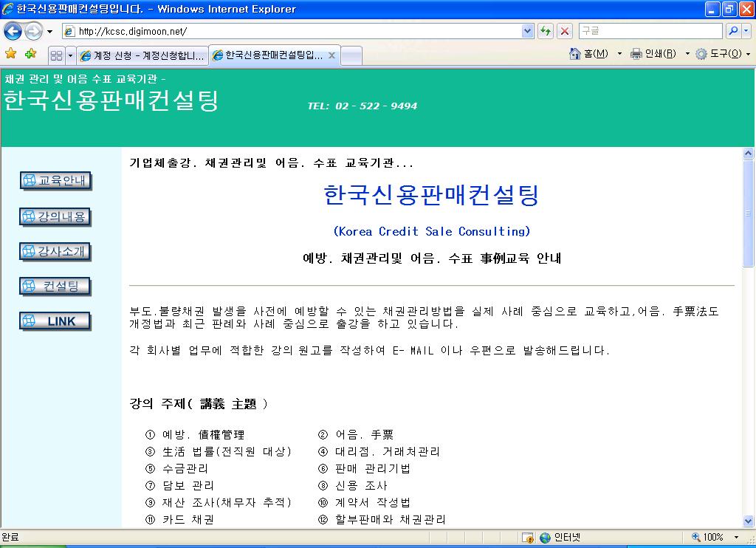Click the page scrollbar up arrow
The height and width of the screenshot is (548, 756).
(x=749, y=154)
